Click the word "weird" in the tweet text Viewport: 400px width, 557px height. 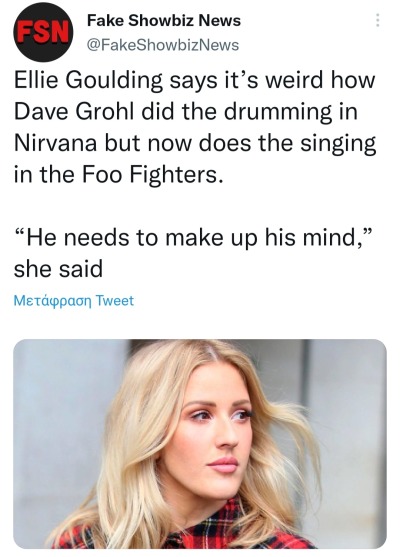(296, 80)
